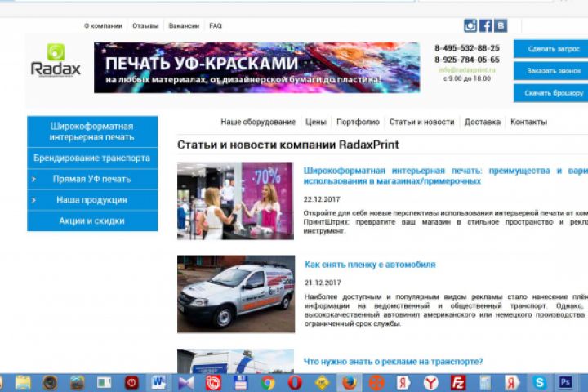Switch to Firefox in the taskbar
Screen dimensions: 588x392
(350, 383)
